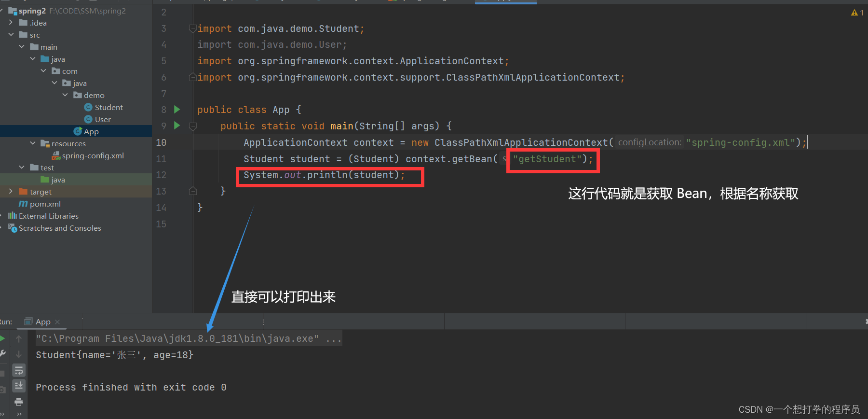Click the import com.java.demo.User line

point(272,44)
